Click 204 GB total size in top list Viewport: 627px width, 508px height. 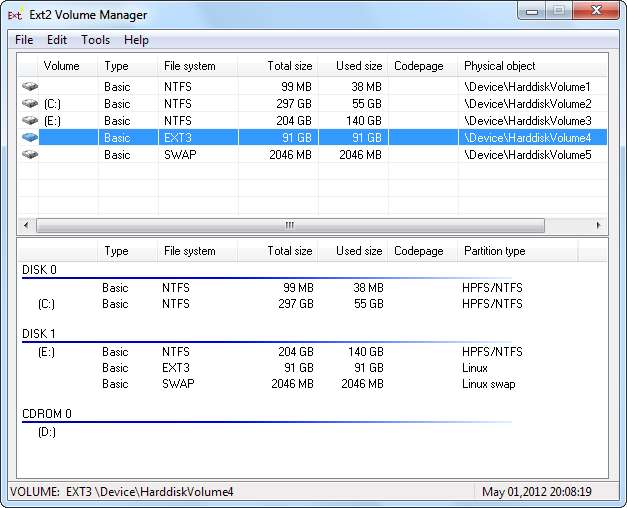click(294, 121)
